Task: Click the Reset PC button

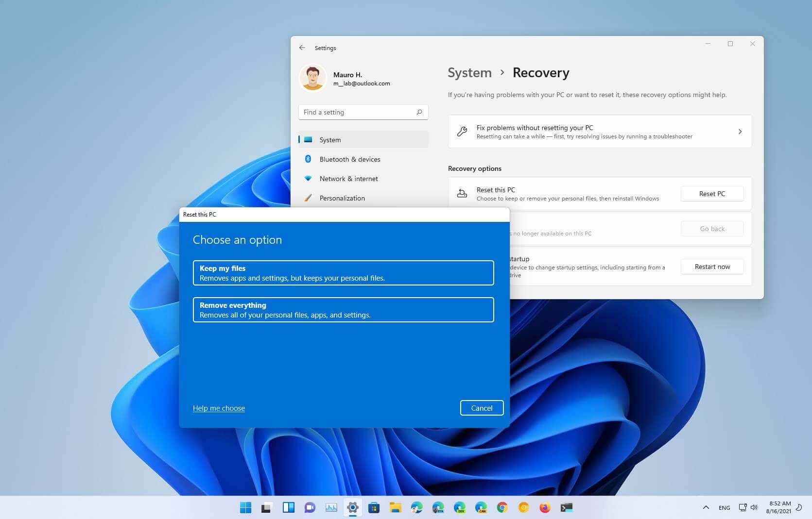Action: coord(712,194)
